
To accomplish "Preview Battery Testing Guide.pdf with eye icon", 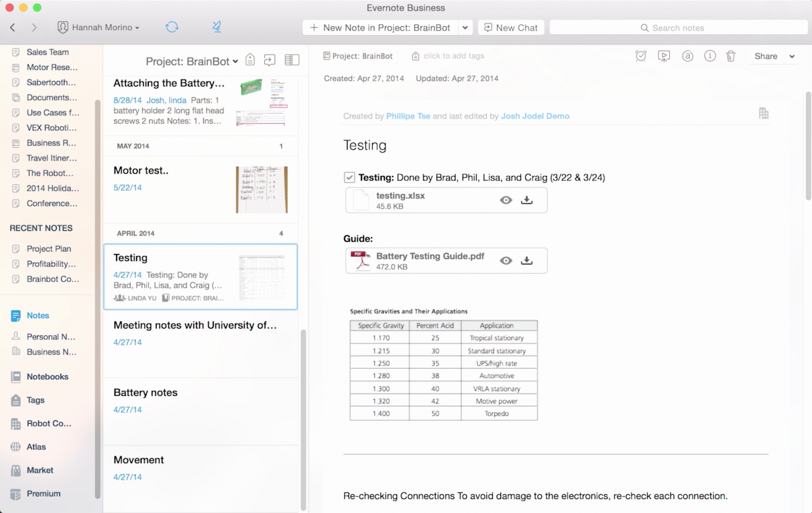I will [506, 261].
